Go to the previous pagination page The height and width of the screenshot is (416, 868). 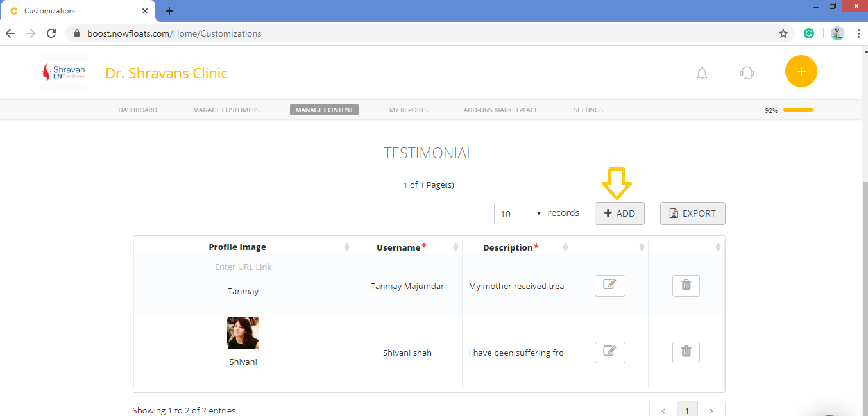click(x=663, y=410)
